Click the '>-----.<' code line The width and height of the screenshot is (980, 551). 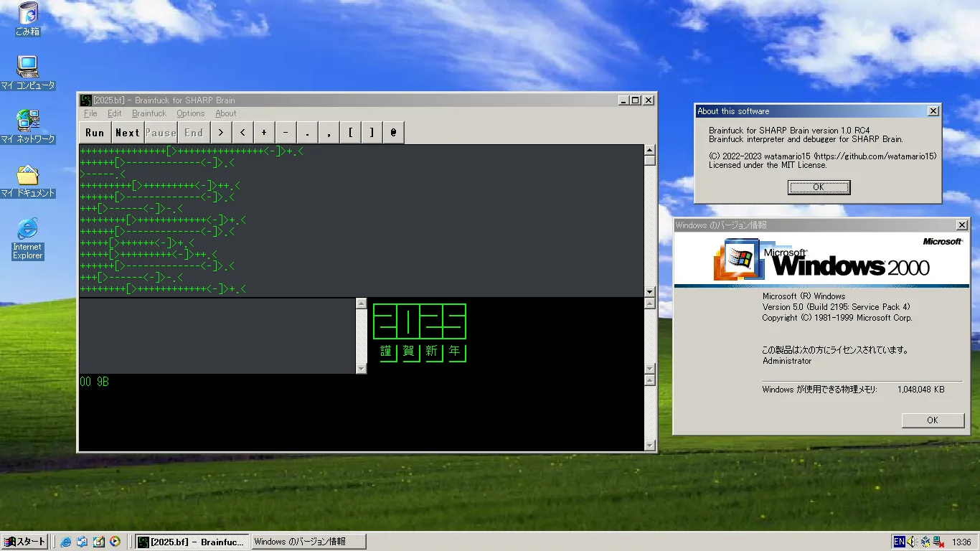[x=103, y=174]
